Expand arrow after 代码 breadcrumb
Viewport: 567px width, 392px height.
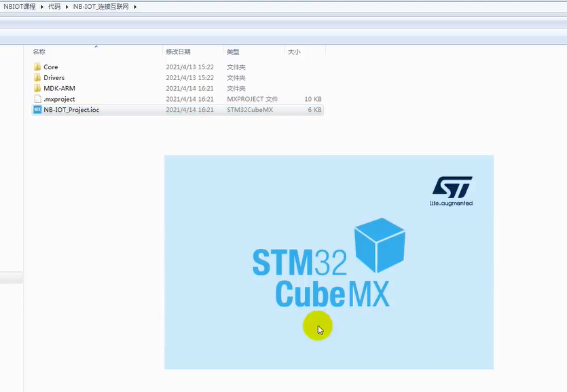coord(67,7)
